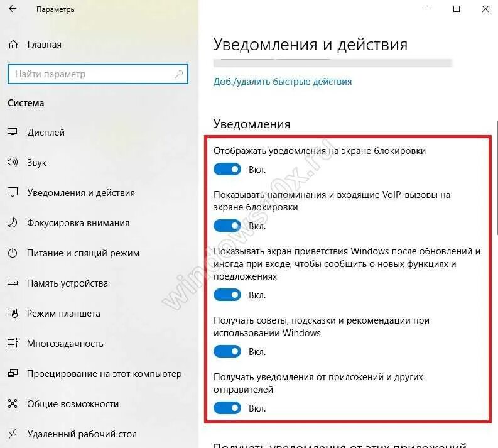Click the Доб./удалить быстрые действия link
Screen dimensions: 498x448
pos(283,82)
